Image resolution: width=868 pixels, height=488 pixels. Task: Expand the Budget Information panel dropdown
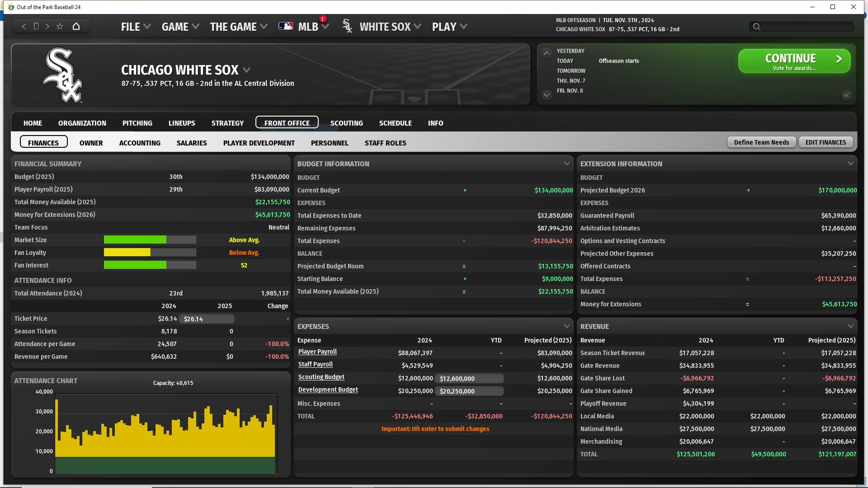(x=566, y=164)
